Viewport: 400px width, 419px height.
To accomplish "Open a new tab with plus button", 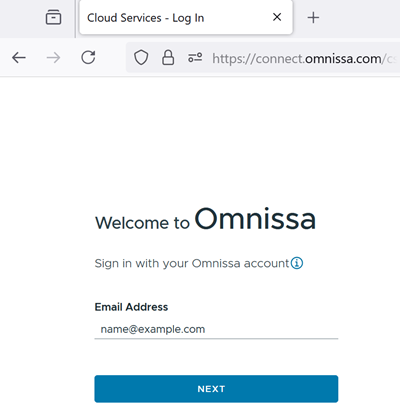I will pos(313,17).
